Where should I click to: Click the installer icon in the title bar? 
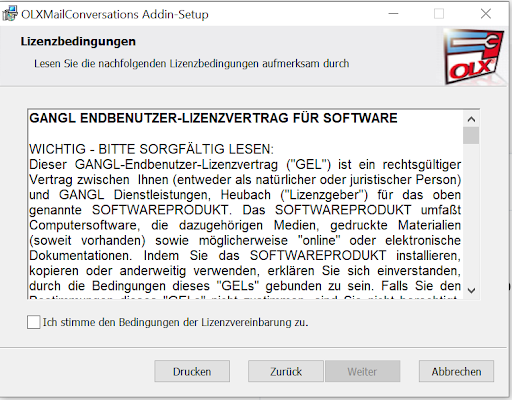point(10,14)
